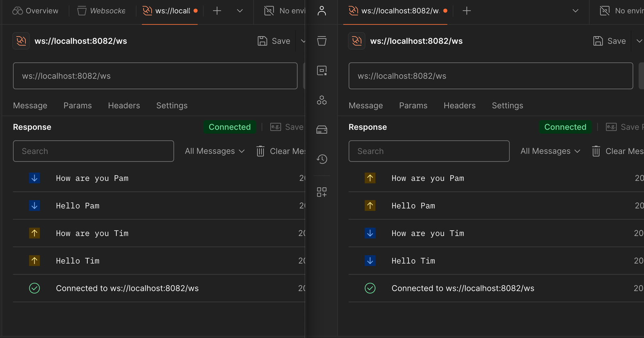Open the Settings tab in left window
This screenshot has width=644, height=338.
(172, 106)
